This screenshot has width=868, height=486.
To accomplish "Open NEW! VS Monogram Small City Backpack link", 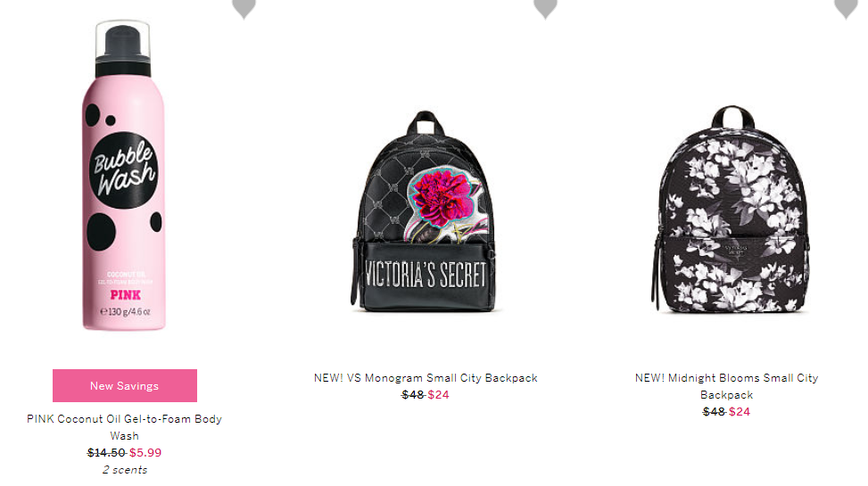I will (426, 378).
